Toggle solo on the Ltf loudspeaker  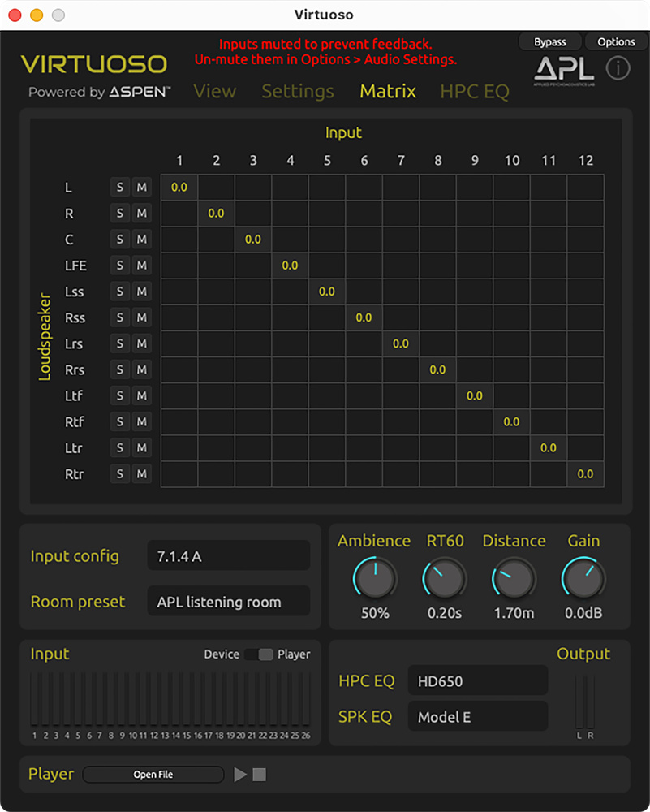[120, 395]
